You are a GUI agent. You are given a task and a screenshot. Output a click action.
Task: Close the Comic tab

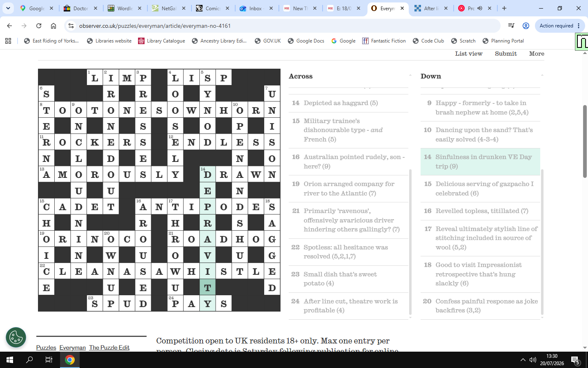(227, 8)
